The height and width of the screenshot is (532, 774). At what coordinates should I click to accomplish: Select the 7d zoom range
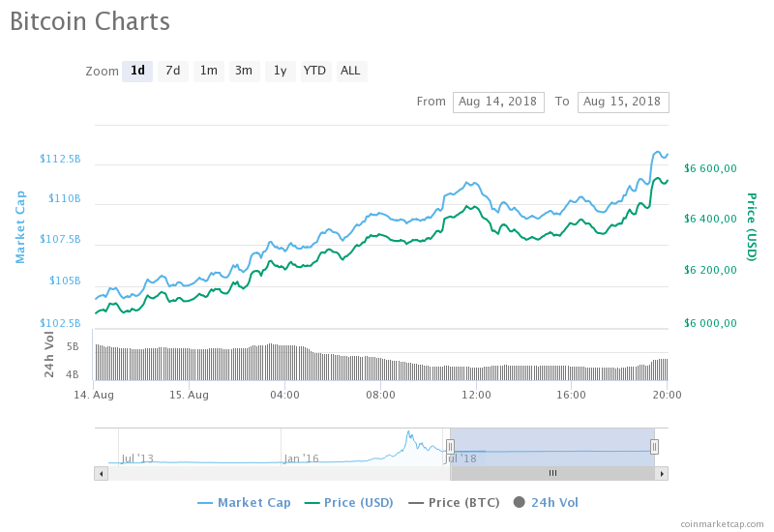(173, 71)
